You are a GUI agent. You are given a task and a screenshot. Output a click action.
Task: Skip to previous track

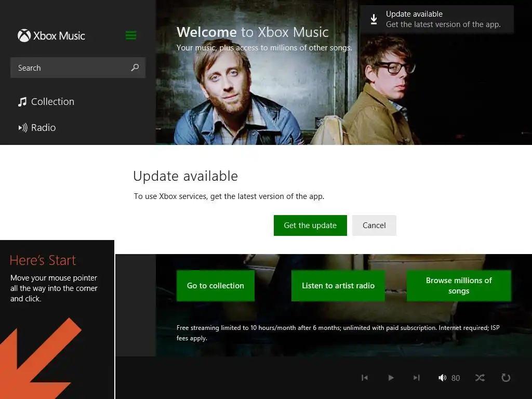tap(365, 378)
